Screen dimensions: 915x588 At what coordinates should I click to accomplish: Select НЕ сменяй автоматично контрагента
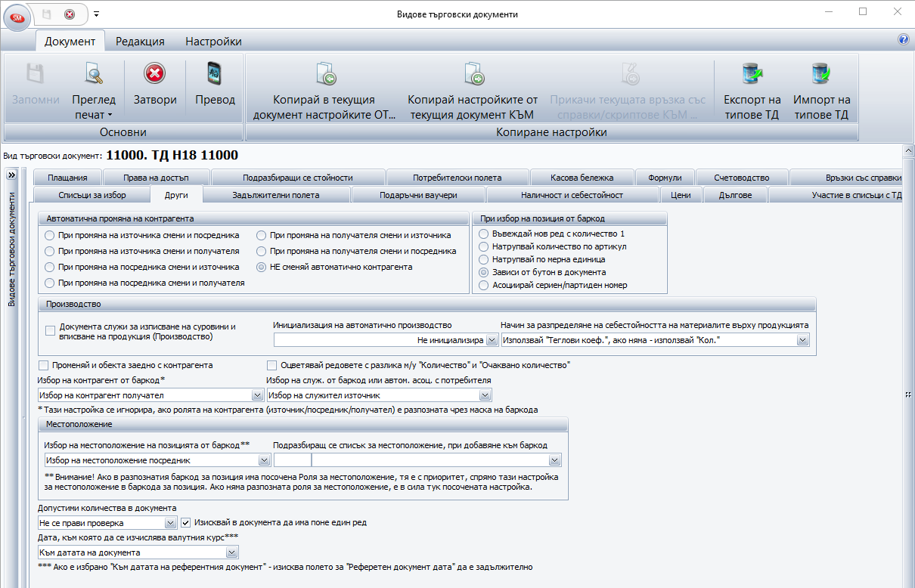262,267
